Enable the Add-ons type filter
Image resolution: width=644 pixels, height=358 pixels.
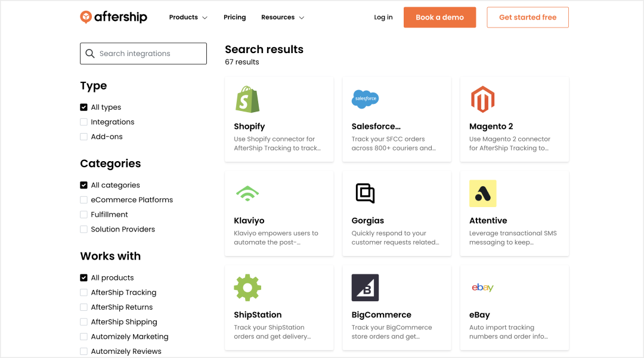click(84, 137)
